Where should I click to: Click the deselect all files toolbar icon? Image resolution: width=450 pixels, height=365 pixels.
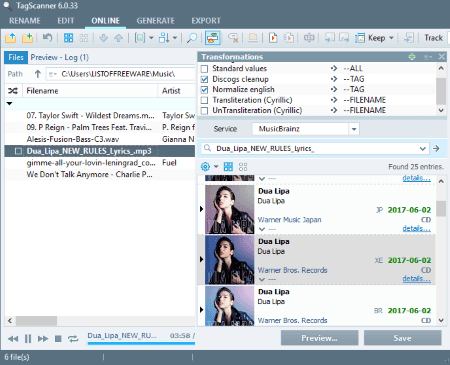[84, 38]
